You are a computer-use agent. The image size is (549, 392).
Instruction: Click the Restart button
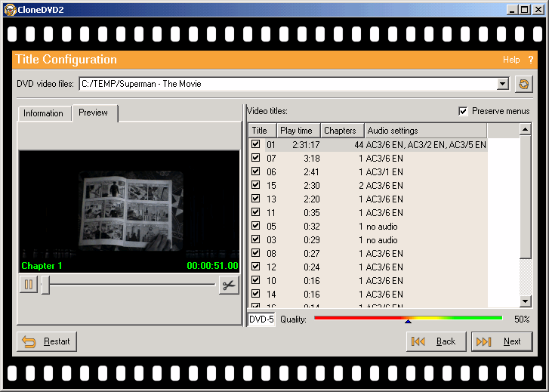tap(47, 341)
